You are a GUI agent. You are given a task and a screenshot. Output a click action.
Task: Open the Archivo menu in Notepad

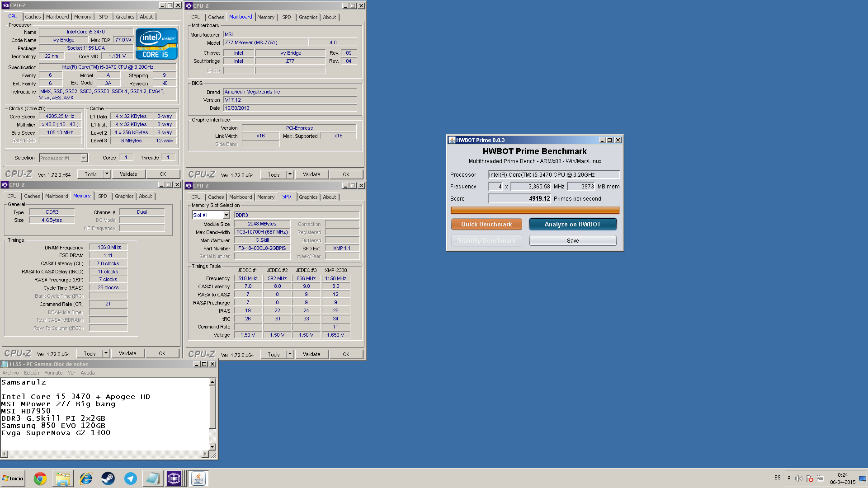click(11, 373)
